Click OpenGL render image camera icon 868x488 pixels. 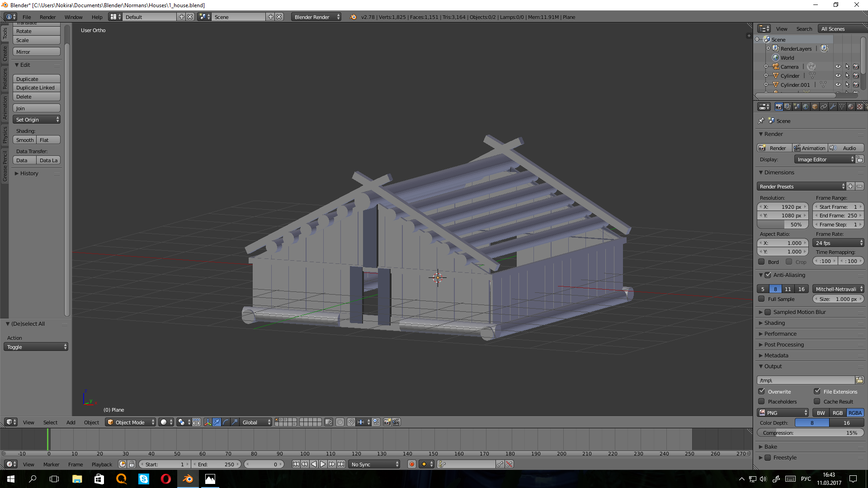pos(387,422)
